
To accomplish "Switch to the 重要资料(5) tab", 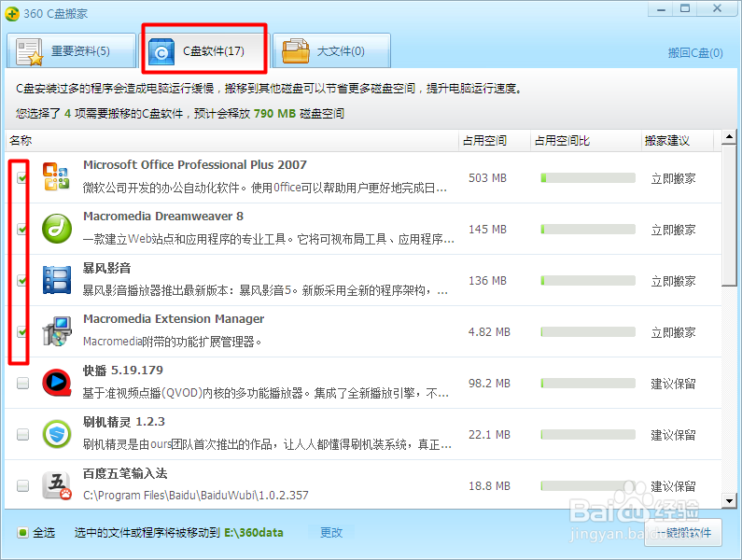I will (x=72, y=50).
